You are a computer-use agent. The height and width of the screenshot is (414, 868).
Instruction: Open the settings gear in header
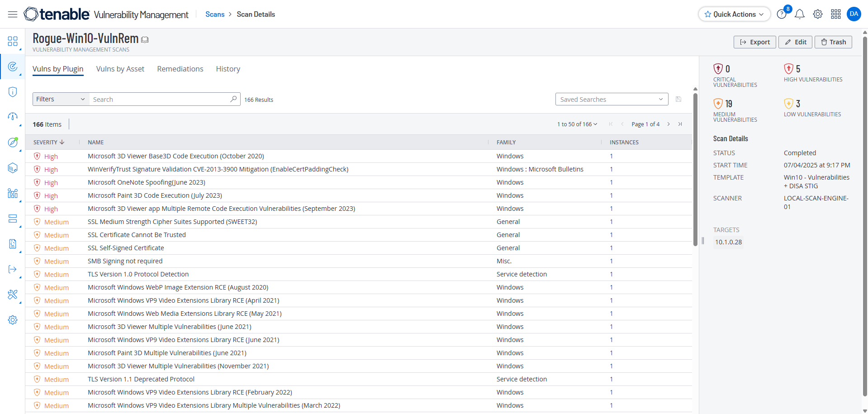817,14
